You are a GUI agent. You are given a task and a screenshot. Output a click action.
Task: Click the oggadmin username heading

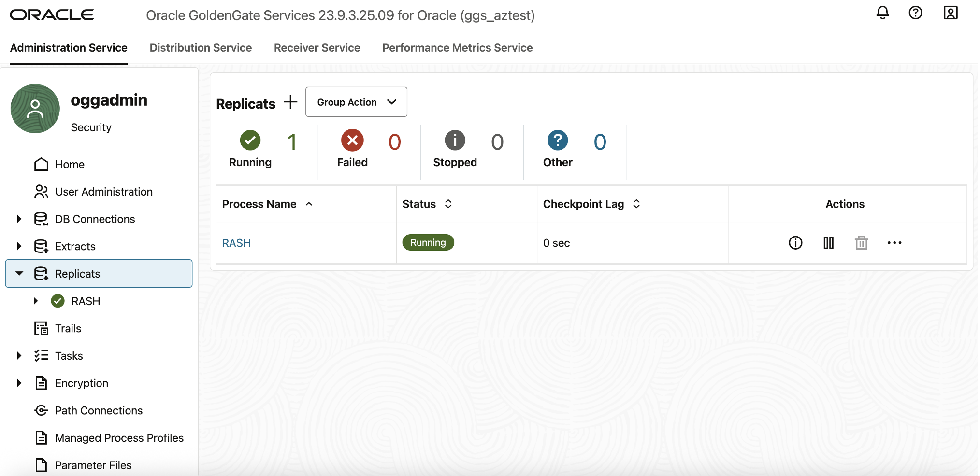(x=109, y=100)
